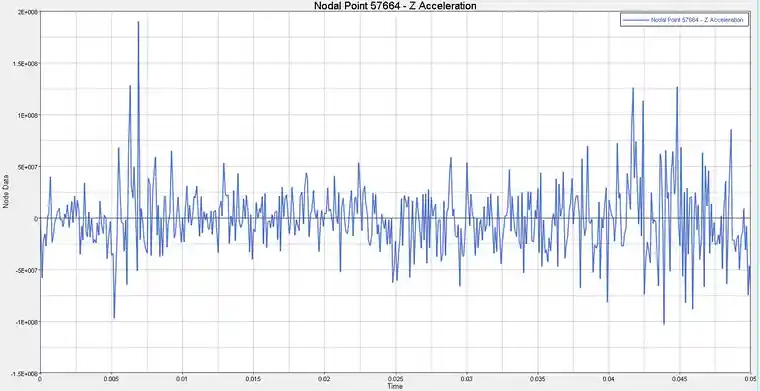This screenshot has height=391, width=760.
Task: Click the 0.04 time axis tick label
Action: pyautogui.click(x=609, y=378)
